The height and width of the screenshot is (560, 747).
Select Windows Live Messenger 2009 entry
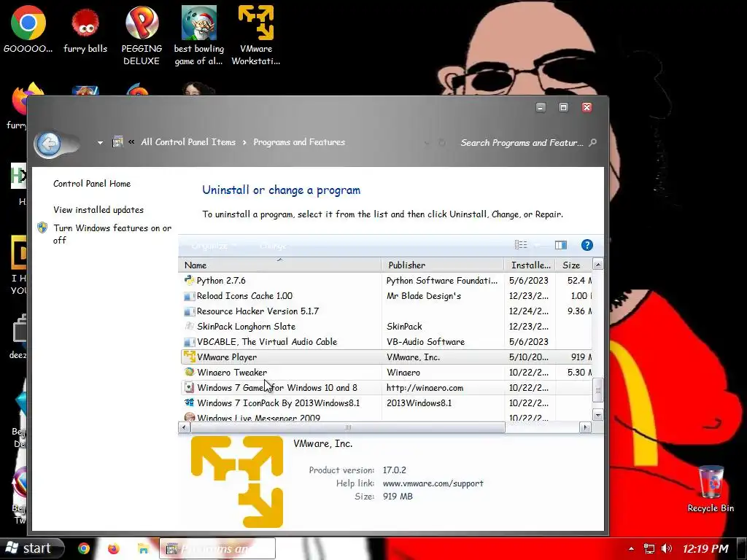pyautogui.click(x=387, y=416)
